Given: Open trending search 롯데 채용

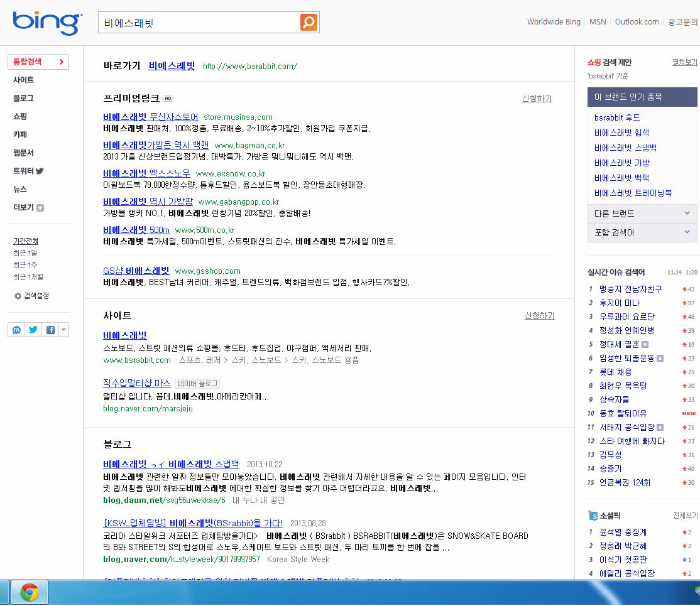Looking at the screenshot, I should pyautogui.click(x=615, y=372).
